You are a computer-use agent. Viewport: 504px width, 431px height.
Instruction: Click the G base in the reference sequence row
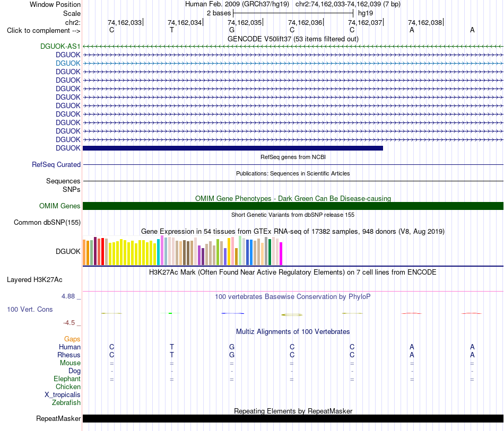point(232,30)
